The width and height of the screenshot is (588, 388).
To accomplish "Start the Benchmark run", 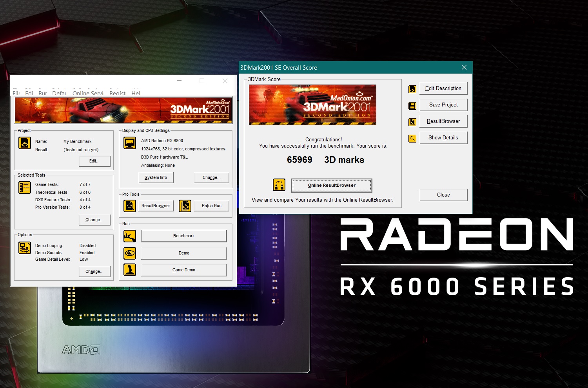I will click(x=184, y=236).
